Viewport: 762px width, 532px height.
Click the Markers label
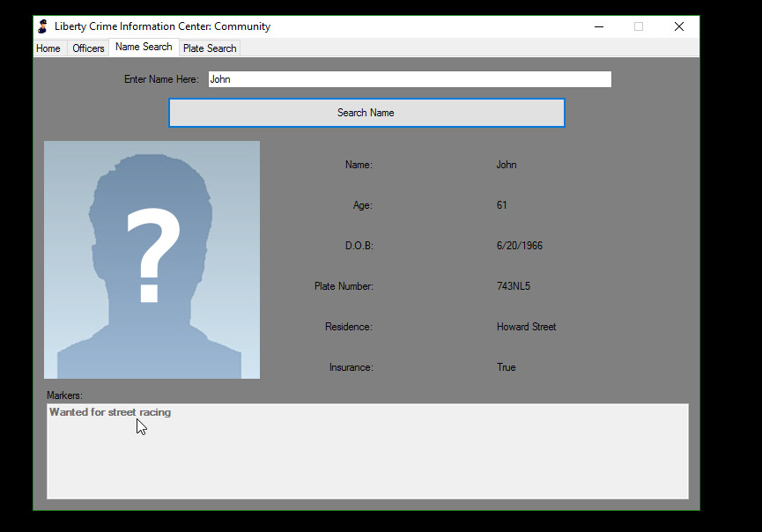click(64, 395)
